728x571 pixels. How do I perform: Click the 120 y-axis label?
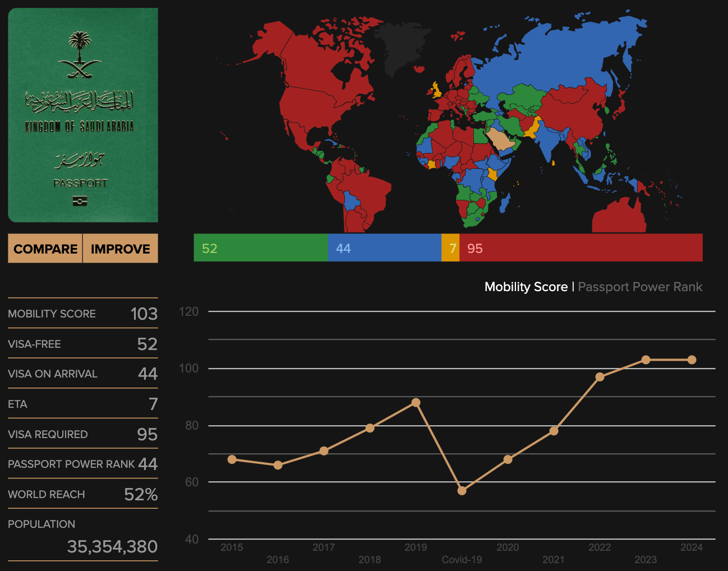tap(188, 311)
